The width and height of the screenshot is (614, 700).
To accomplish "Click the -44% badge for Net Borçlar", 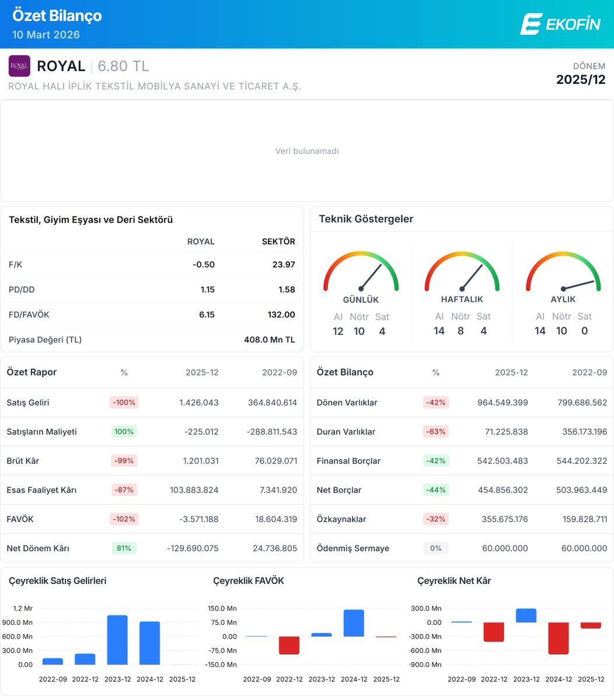I will 436,490.
